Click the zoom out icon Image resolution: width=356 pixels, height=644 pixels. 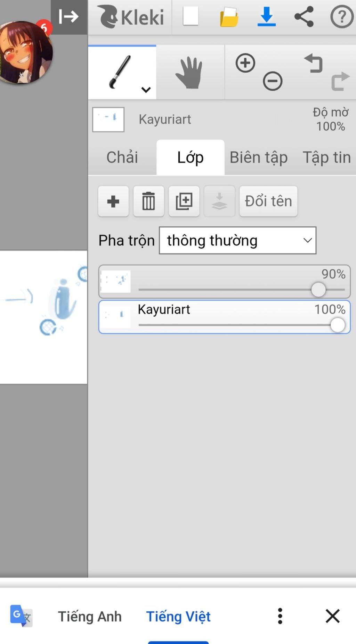click(273, 82)
